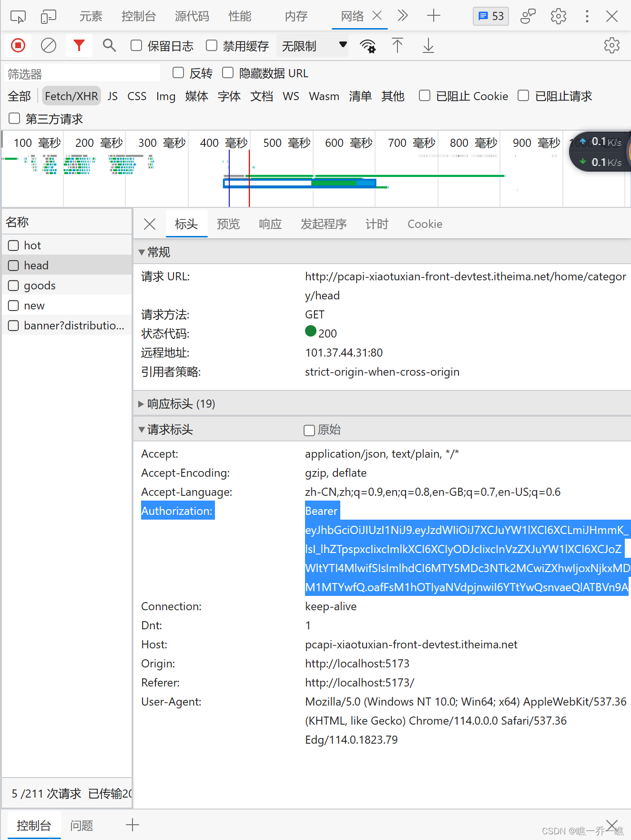Open the throttling dropdown
The width and height of the screenshot is (631, 840).
(x=312, y=46)
